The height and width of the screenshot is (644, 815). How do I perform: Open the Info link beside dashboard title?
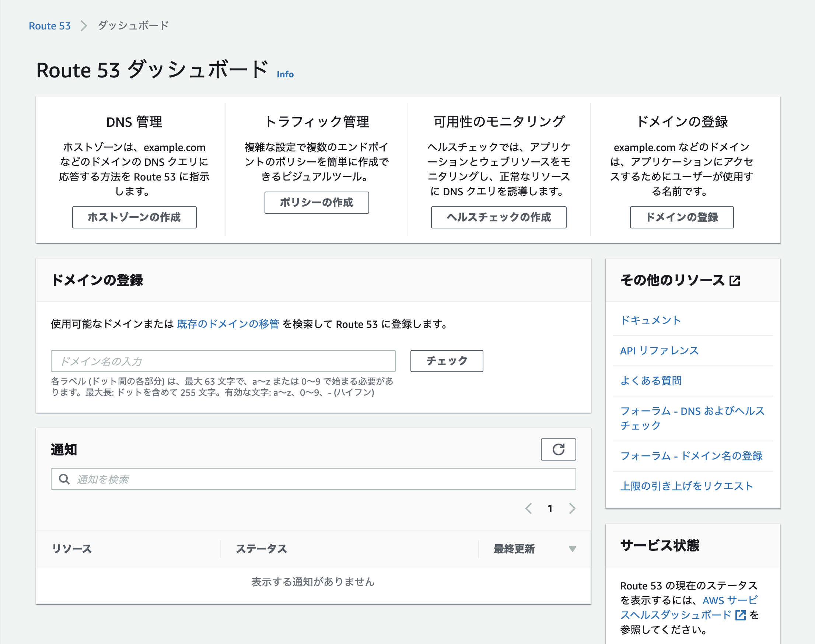[285, 74]
